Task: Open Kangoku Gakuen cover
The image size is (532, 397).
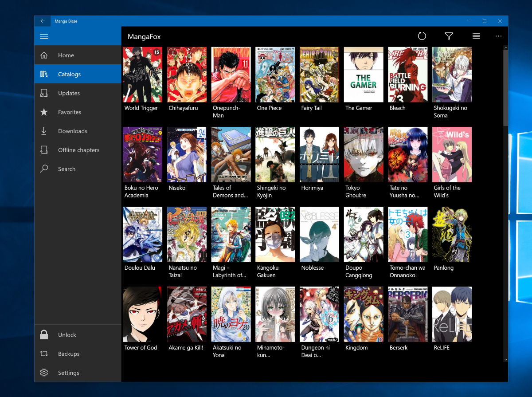Action: pos(275,234)
